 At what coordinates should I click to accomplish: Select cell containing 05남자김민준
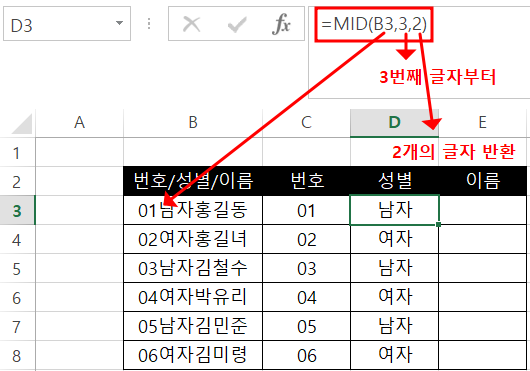[x=193, y=326]
